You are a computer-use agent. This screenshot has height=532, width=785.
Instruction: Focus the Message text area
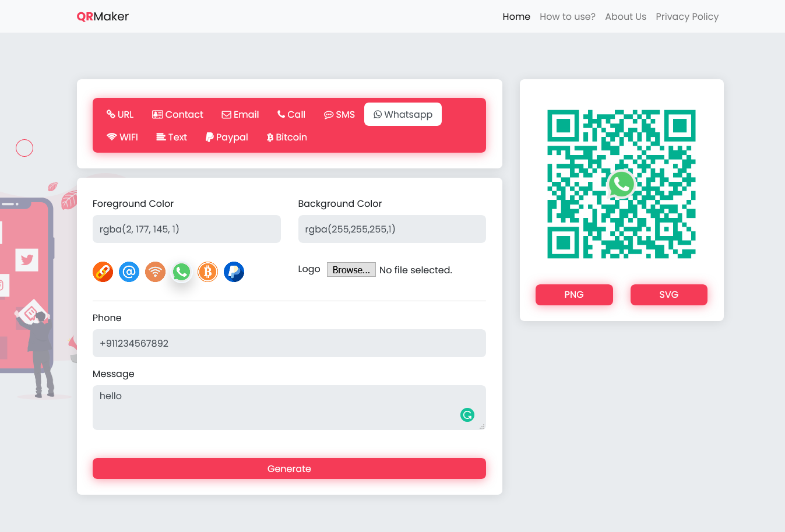pos(289,407)
